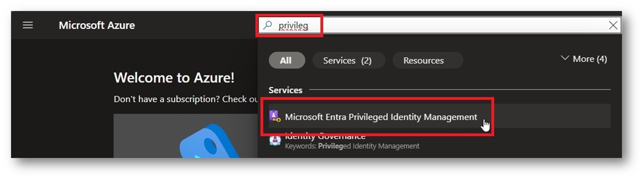Image resolution: width=644 pixels, height=180 pixels.
Task: Click the Keywords line under Identity Governance
Action: [352, 146]
